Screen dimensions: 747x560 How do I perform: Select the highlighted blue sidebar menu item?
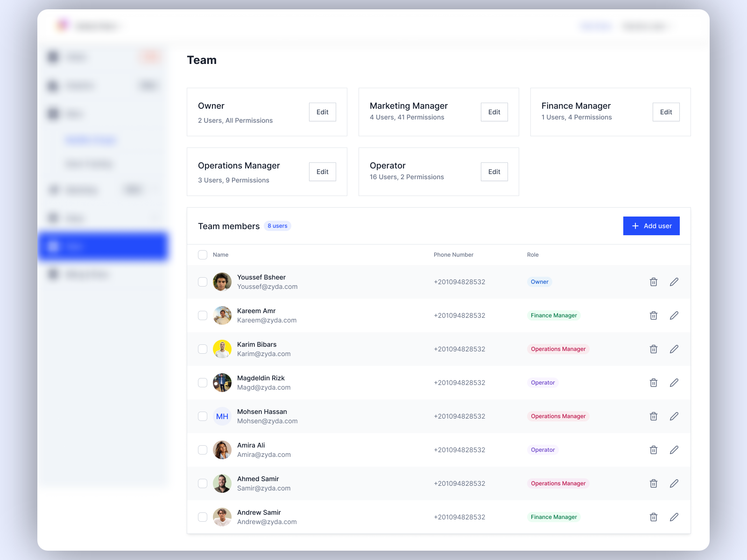[103, 246]
